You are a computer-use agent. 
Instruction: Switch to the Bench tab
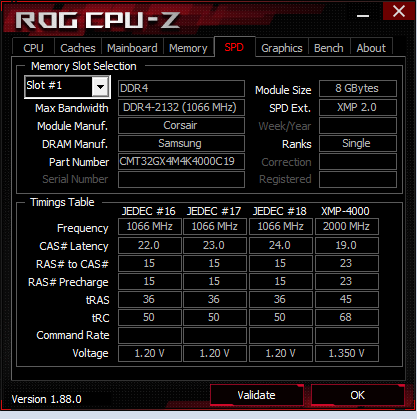[329, 48]
